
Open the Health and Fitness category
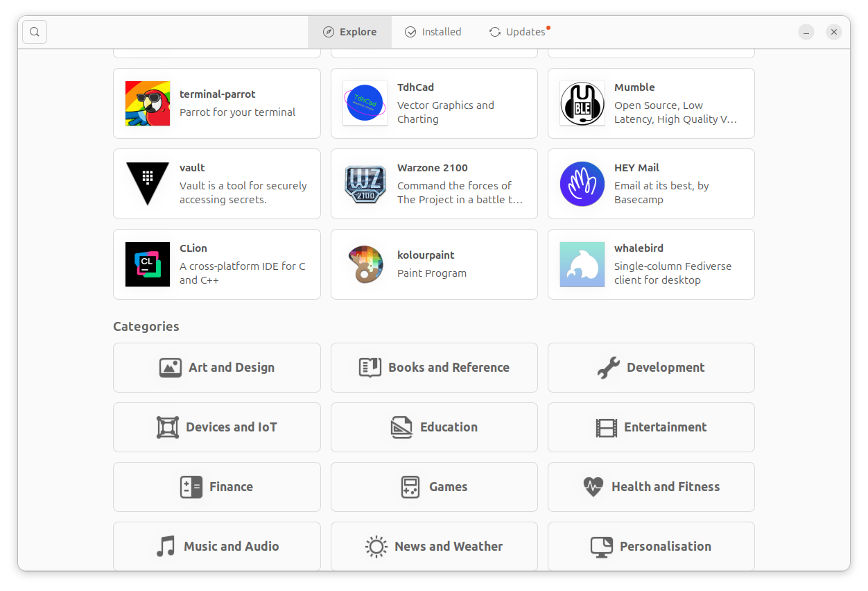(651, 487)
